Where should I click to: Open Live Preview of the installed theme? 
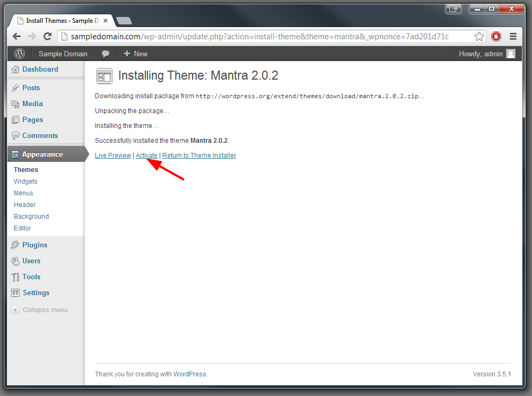click(112, 156)
